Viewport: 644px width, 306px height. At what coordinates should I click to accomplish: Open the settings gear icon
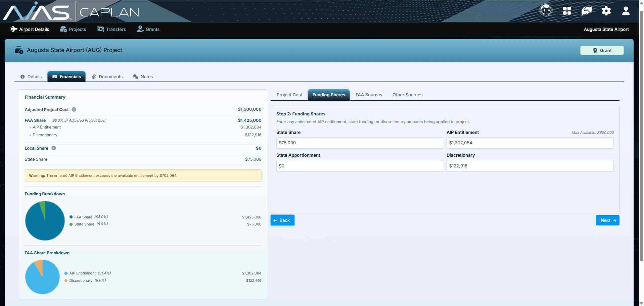click(606, 10)
